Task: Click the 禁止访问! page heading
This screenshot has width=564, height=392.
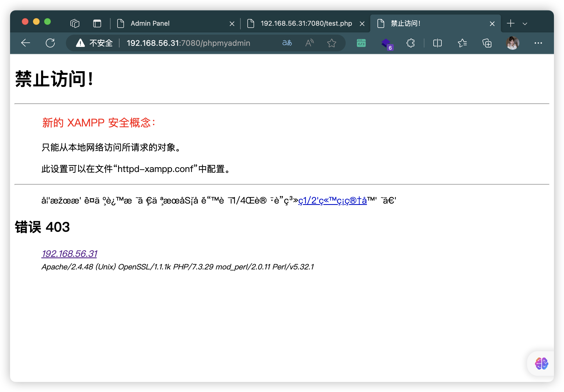Action: (54, 79)
